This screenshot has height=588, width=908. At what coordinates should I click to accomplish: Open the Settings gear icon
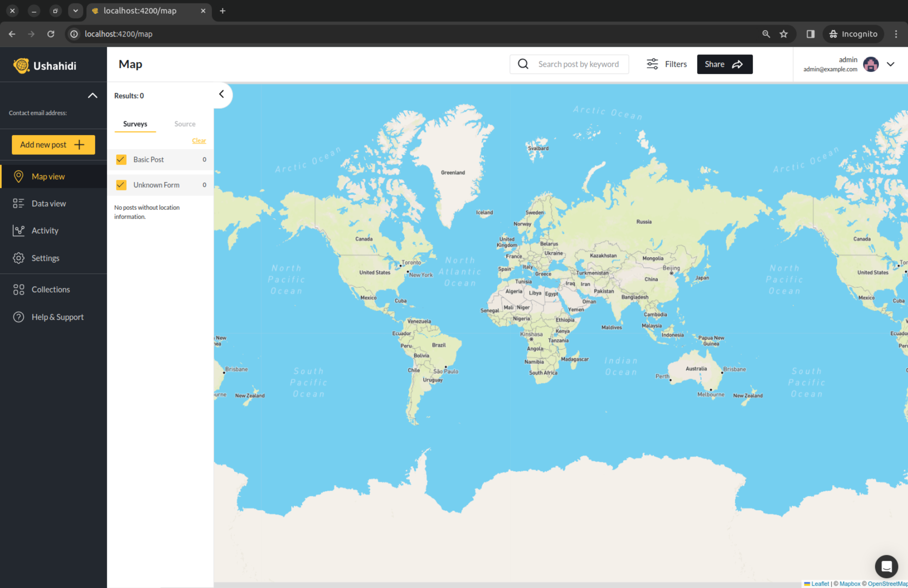pyautogui.click(x=18, y=258)
